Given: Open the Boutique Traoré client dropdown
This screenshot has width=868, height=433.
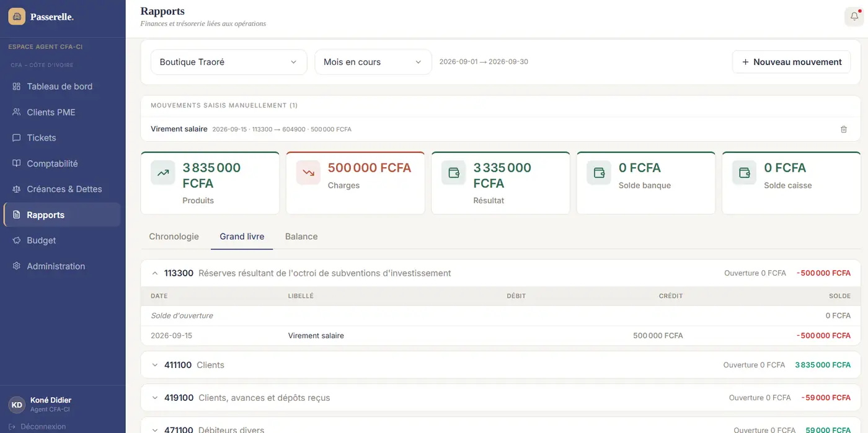Looking at the screenshot, I should click(229, 62).
